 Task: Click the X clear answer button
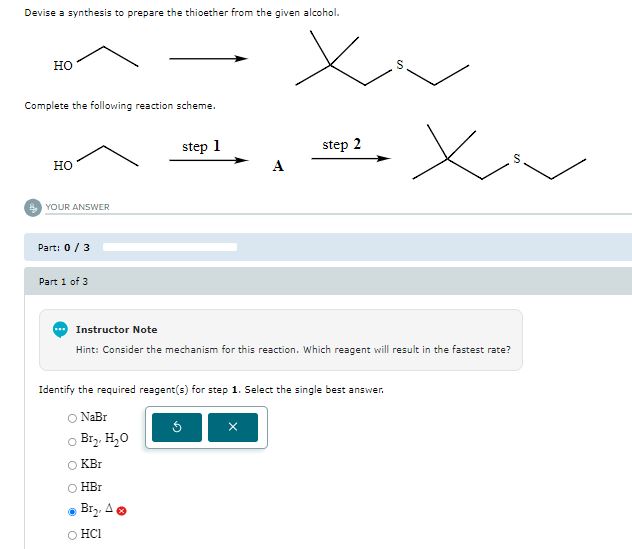(x=233, y=427)
